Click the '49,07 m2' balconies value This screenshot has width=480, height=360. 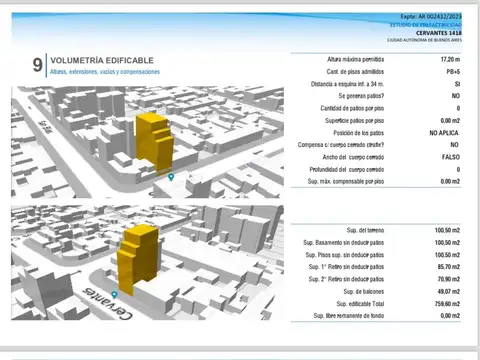(x=449, y=291)
